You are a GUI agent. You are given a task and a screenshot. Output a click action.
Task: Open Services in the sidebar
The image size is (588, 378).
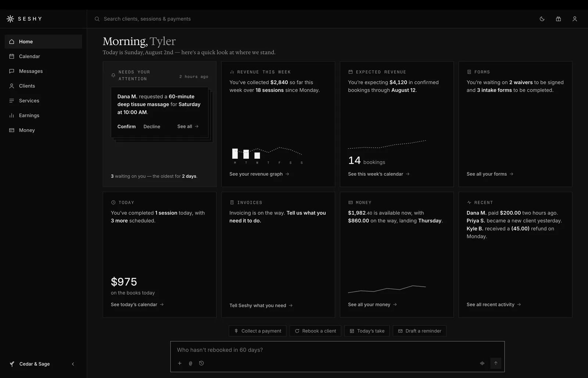43,100
